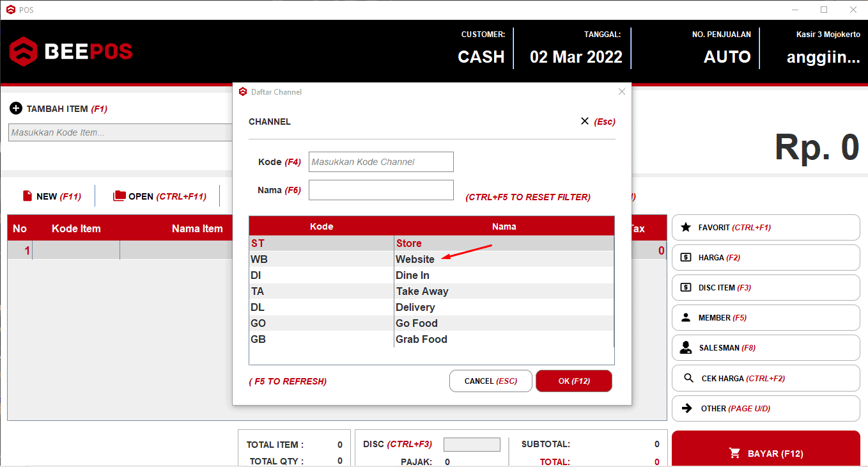Click the Disc Item icon
868x467 pixels.
686,287
